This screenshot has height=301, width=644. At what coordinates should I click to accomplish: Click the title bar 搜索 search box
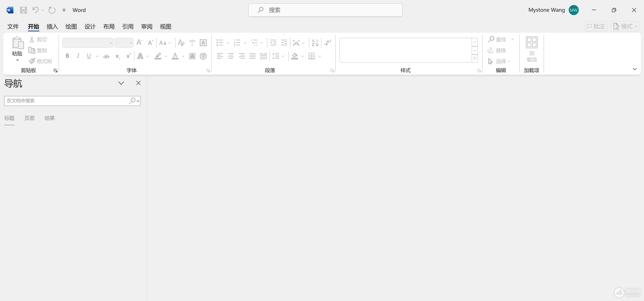point(325,10)
